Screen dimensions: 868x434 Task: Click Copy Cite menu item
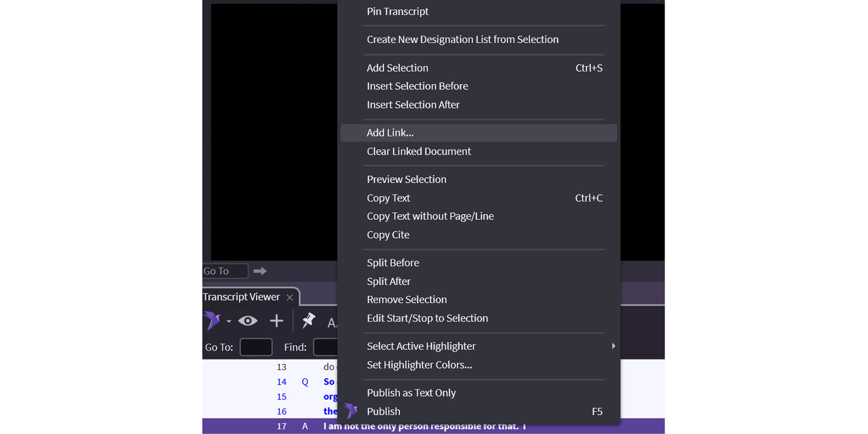pyautogui.click(x=388, y=234)
